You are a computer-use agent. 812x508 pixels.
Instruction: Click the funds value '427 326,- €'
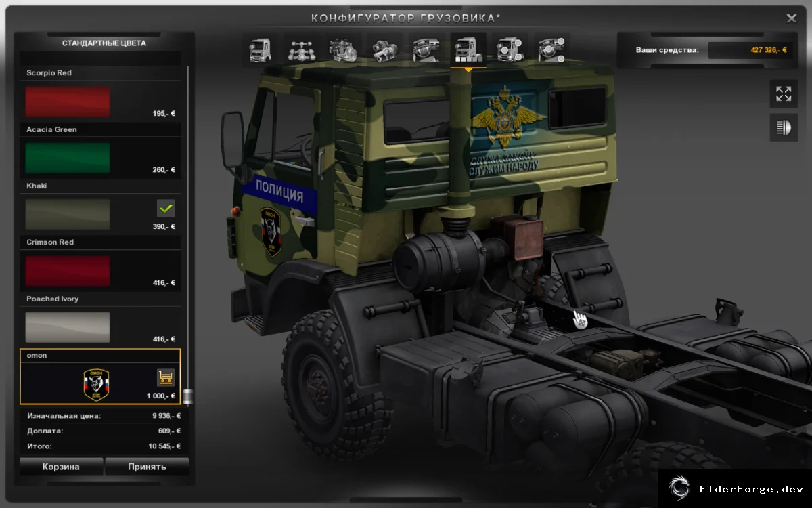point(769,50)
